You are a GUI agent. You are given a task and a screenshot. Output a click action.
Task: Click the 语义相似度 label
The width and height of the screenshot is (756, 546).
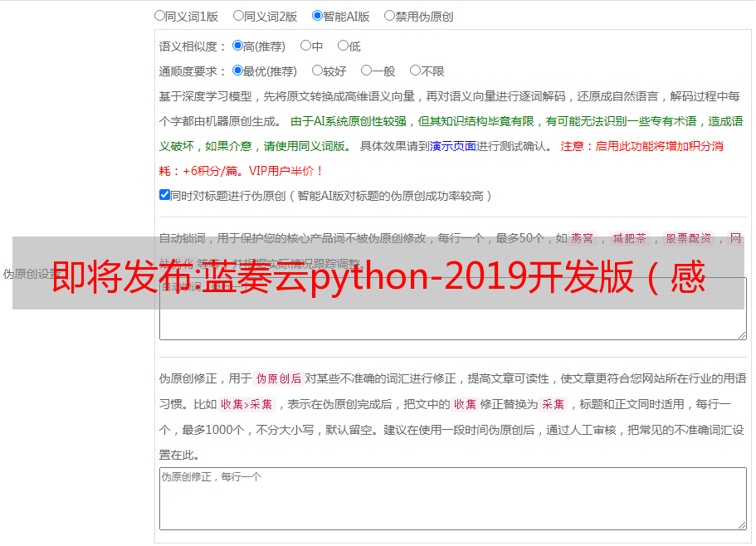pos(193,46)
